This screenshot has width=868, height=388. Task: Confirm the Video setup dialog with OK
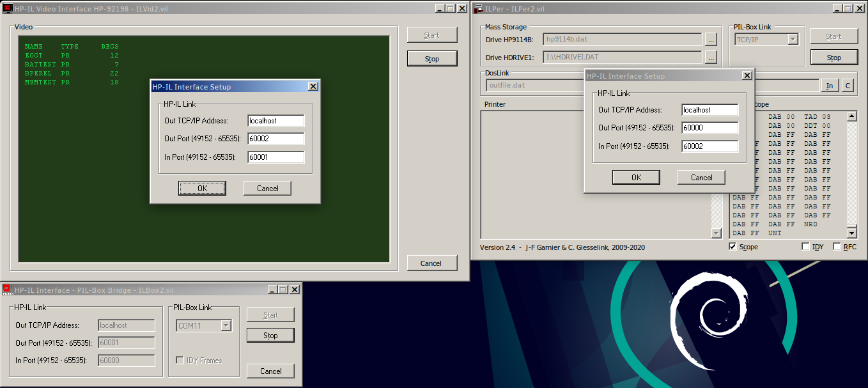202,188
